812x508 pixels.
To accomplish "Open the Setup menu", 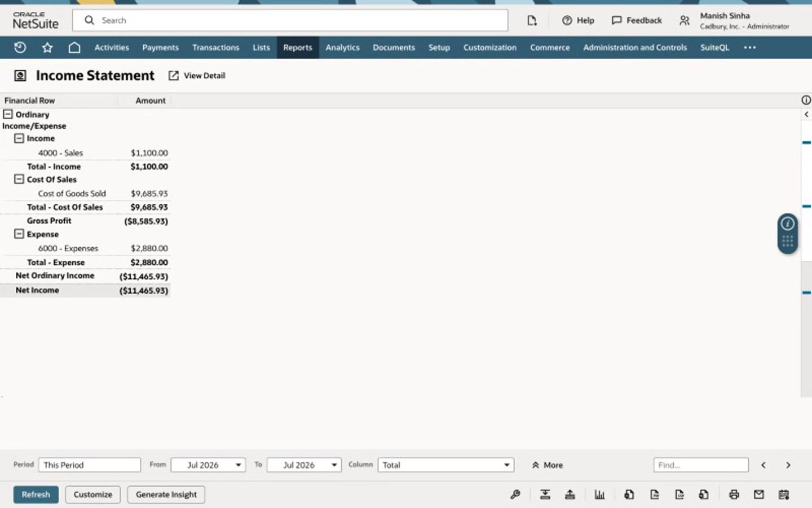I will 439,47.
